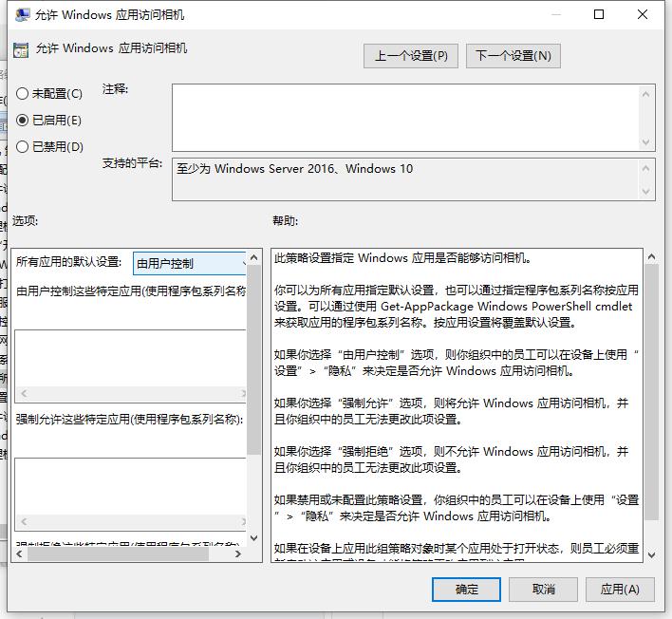
Task: Click left scroll arrow in 强制允许 list box
Action: (24, 522)
